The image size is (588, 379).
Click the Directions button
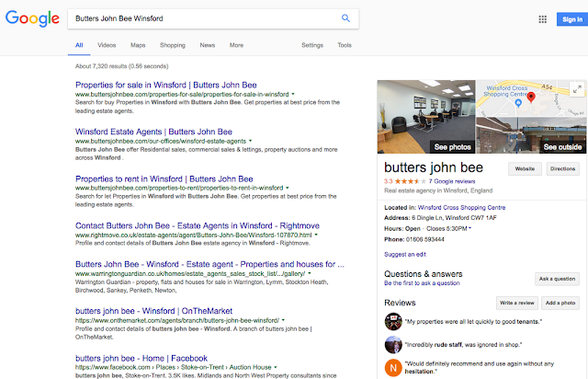[562, 169]
